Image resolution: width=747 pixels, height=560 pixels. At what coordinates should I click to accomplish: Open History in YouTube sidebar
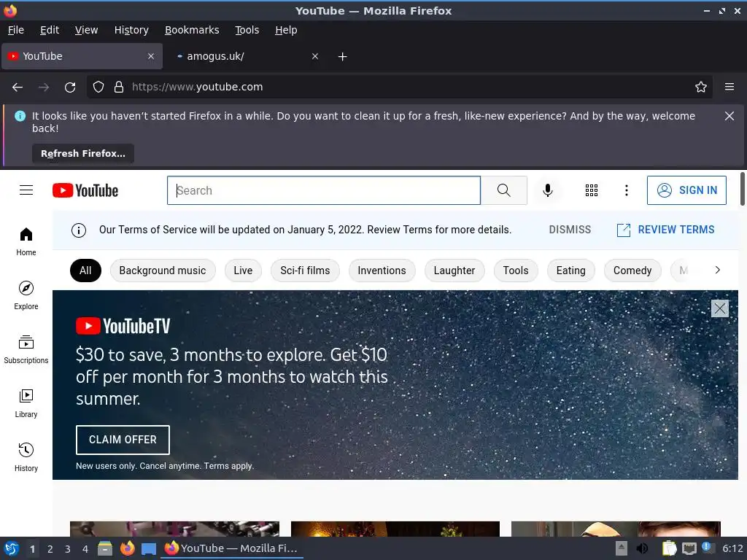26,458
